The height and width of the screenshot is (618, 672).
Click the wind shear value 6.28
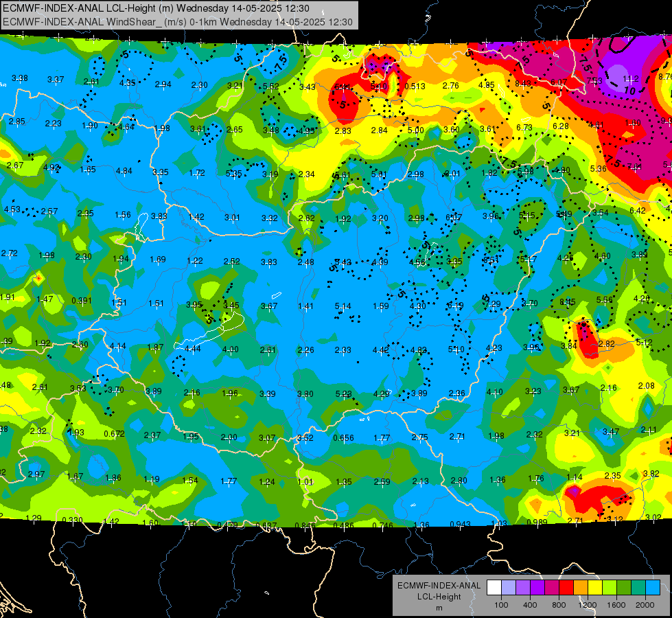tap(561, 126)
